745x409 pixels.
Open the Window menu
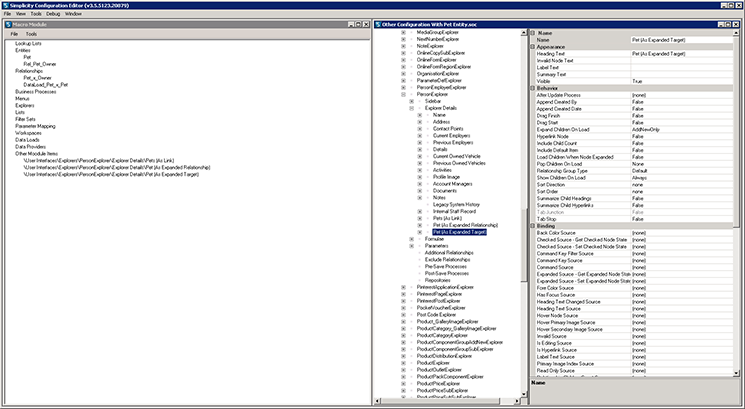[73, 14]
